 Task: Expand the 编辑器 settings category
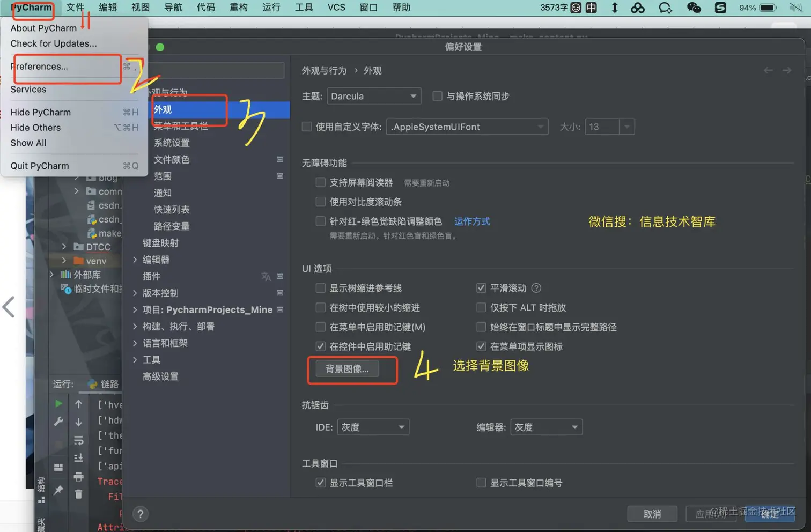point(135,260)
